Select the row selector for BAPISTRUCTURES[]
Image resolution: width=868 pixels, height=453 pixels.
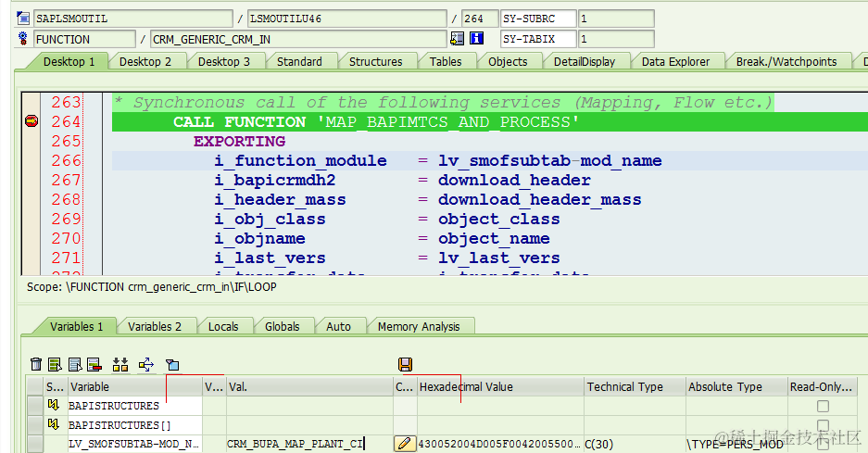pos(35,425)
